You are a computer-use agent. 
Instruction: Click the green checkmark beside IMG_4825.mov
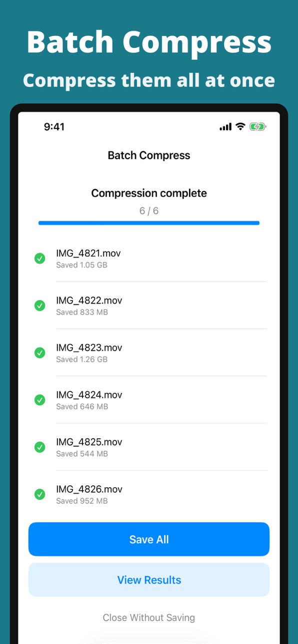39,447
